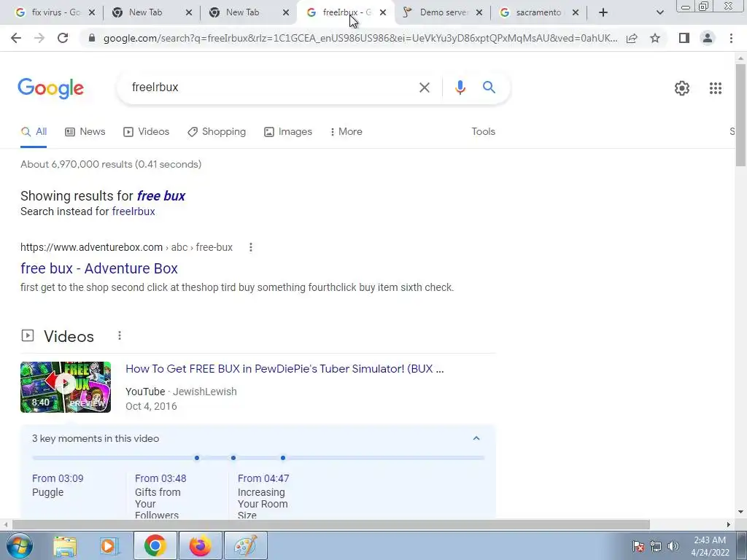
Task: Click the taskbar clock showing 2:43 AM
Action: pos(710,546)
